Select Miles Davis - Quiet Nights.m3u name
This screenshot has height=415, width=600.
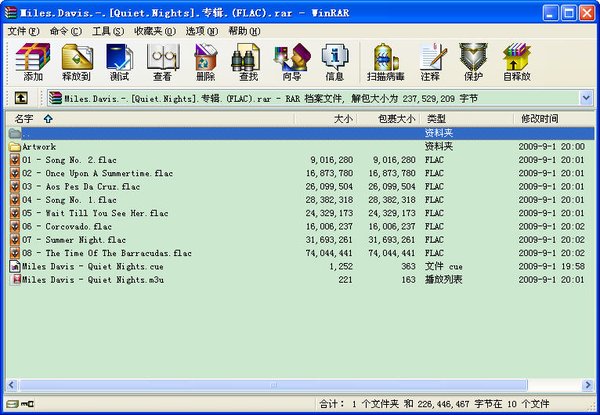pyautogui.click(x=93, y=280)
